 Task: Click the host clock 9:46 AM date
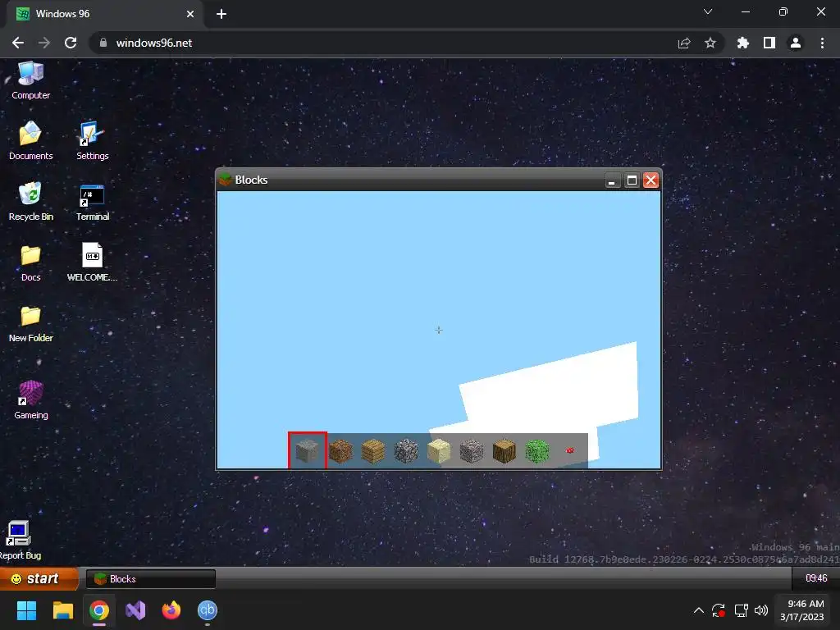(x=802, y=610)
